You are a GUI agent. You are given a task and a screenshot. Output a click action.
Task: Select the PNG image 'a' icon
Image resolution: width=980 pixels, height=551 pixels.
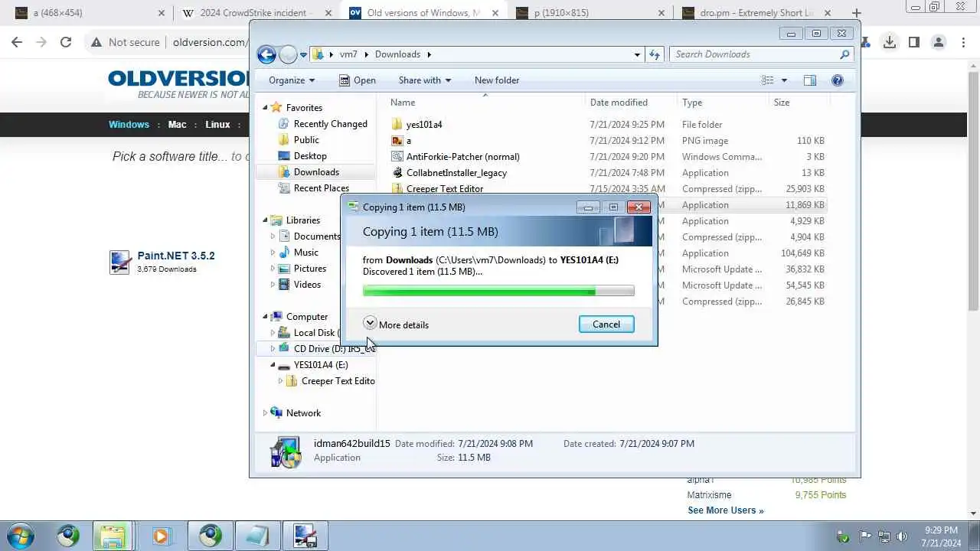[397, 140]
